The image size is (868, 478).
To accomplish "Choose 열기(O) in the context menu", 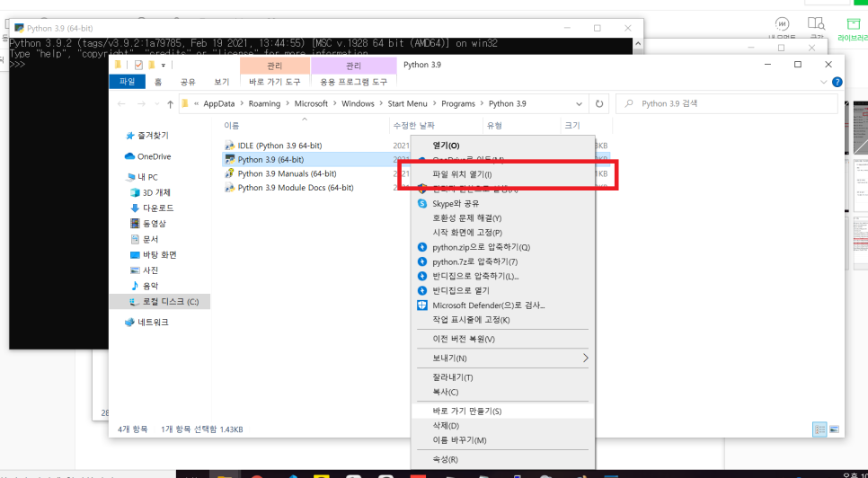I will pyautogui.click(x=503, y=146).
